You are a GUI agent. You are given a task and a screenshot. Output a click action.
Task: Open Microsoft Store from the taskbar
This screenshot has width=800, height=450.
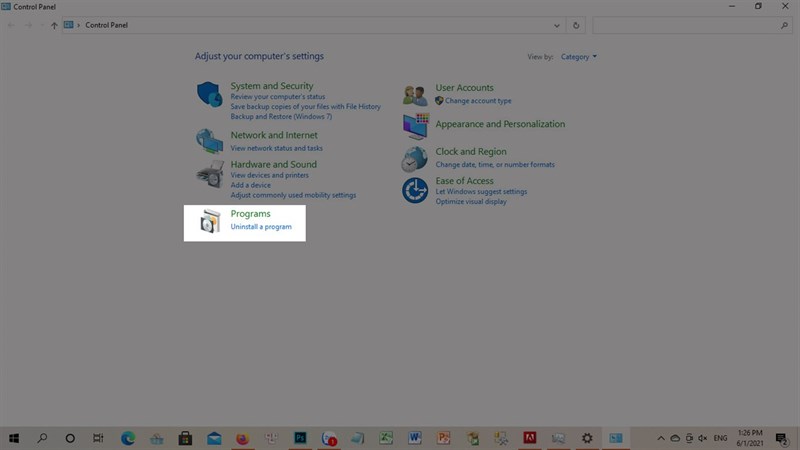pos(185,438)
